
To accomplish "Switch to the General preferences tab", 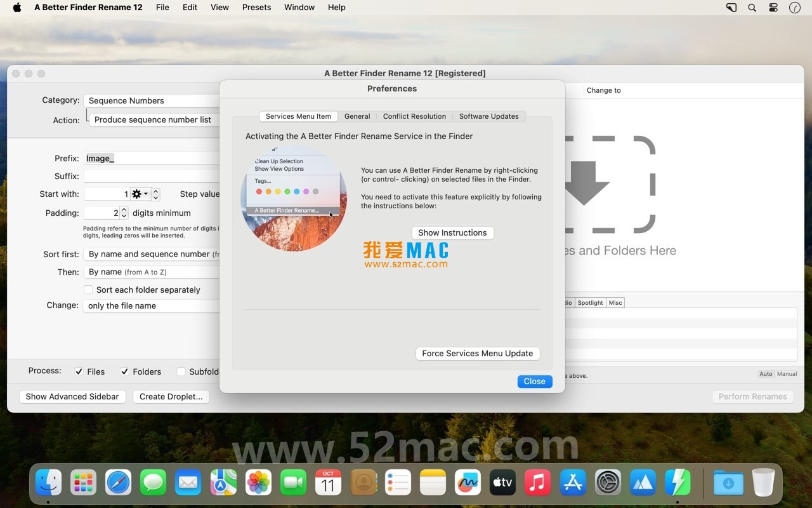I will (357, 116).
